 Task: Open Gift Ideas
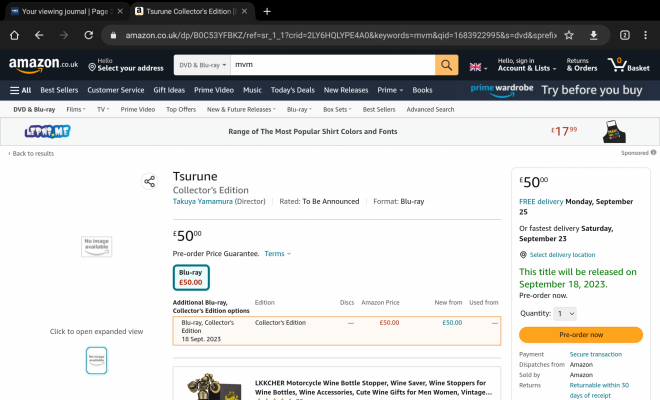tap(169, 90)
